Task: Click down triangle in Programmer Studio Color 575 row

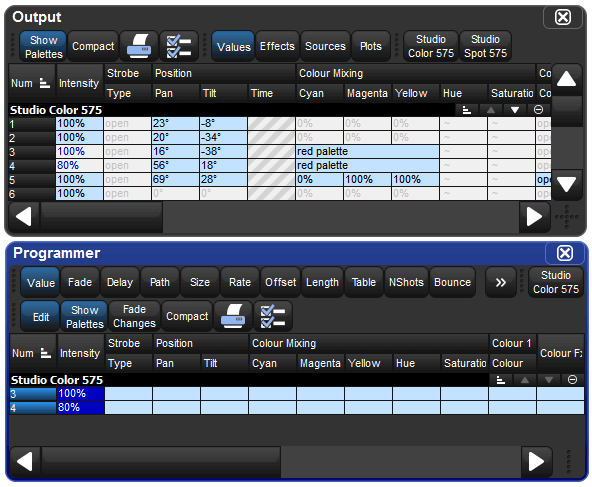Action: [549, 380]
